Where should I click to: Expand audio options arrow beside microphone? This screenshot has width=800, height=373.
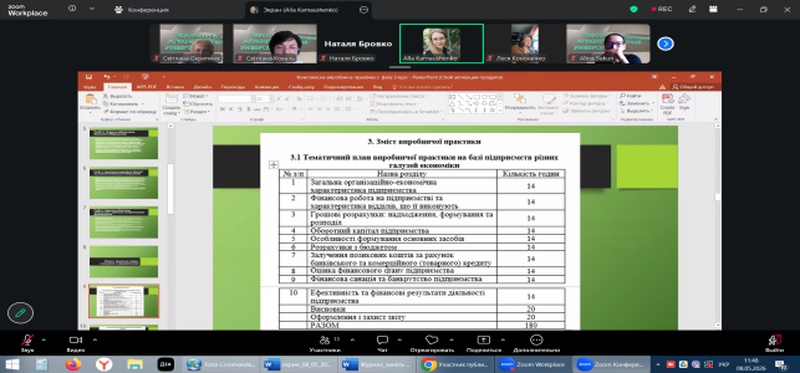click(x=43, y=339)
